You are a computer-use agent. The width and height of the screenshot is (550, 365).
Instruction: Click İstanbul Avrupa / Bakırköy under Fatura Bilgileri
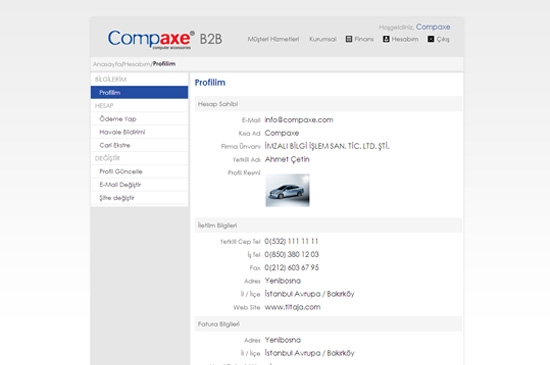(x=309, y=353)
